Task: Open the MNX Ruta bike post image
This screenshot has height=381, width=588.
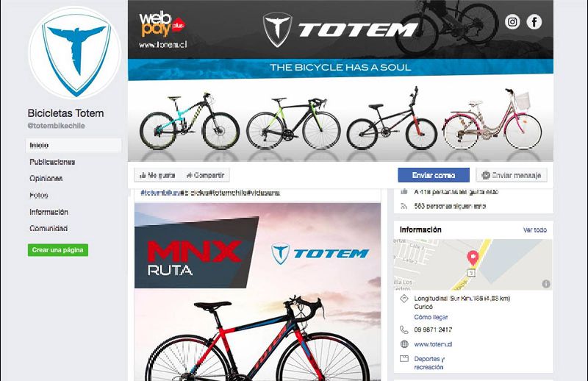Action: pos(258,292)
